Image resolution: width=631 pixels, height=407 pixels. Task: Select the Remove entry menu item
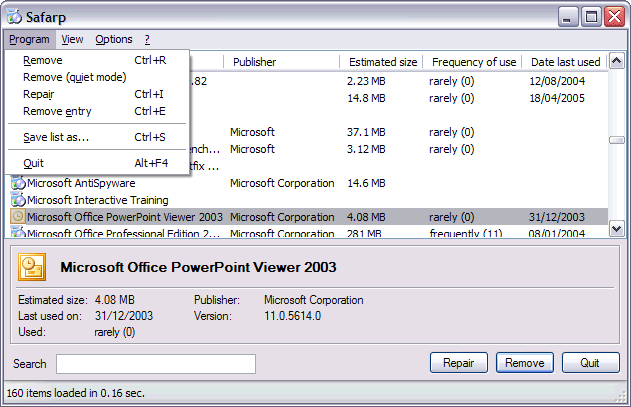[58, 112]
